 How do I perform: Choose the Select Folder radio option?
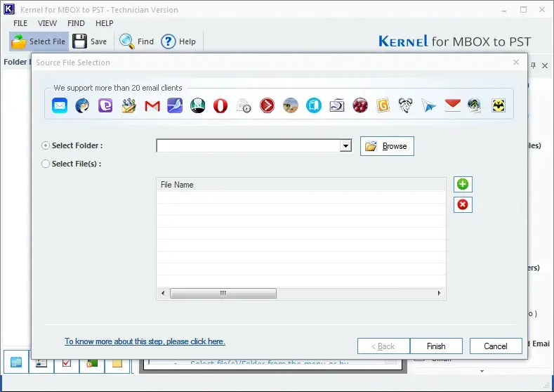[x=46, y=145]
